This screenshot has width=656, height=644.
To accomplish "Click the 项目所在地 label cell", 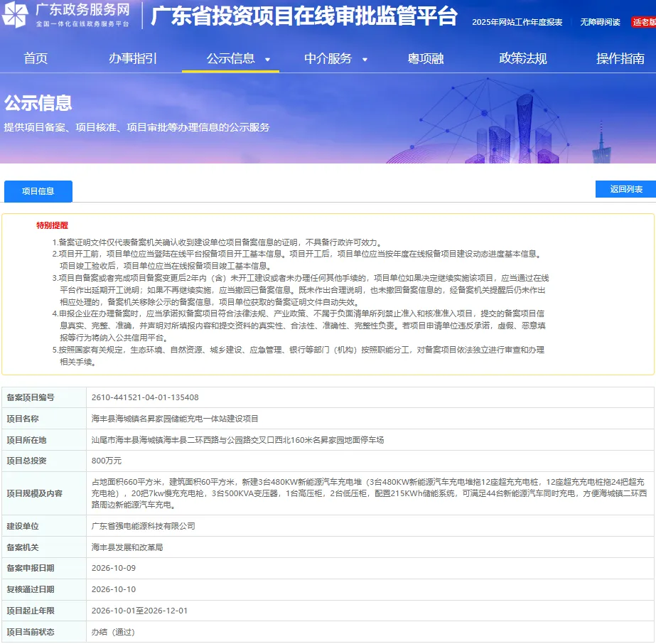I will [x=44, y=440].
